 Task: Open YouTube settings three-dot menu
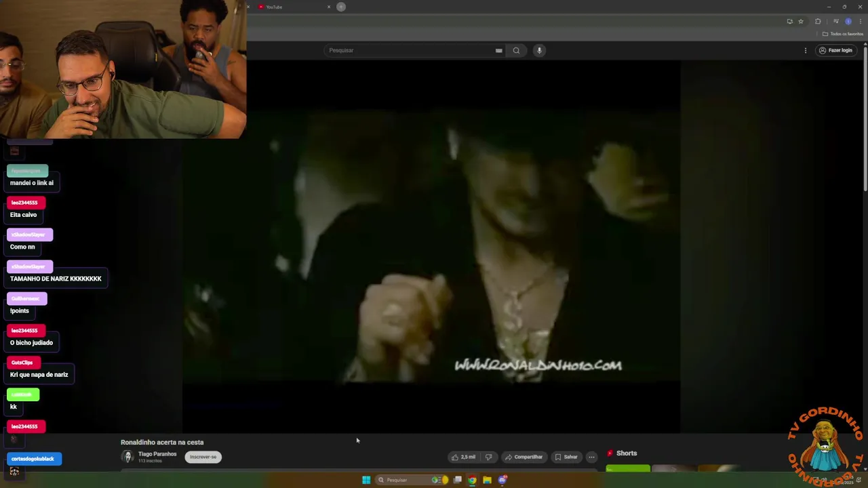click(806, 50)
